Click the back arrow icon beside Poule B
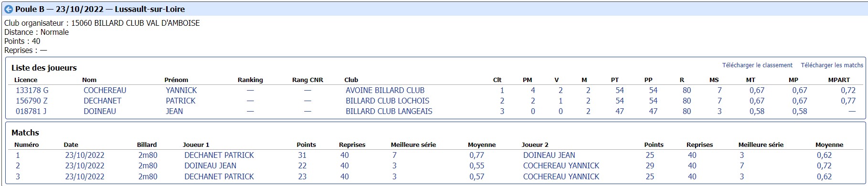 point(9,9)
